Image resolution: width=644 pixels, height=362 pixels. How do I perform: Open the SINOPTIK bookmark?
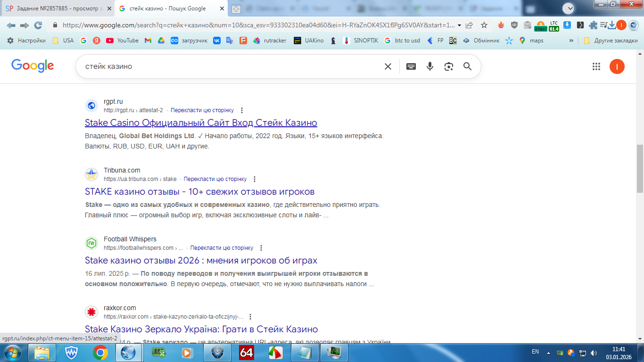tap(361, 41)
